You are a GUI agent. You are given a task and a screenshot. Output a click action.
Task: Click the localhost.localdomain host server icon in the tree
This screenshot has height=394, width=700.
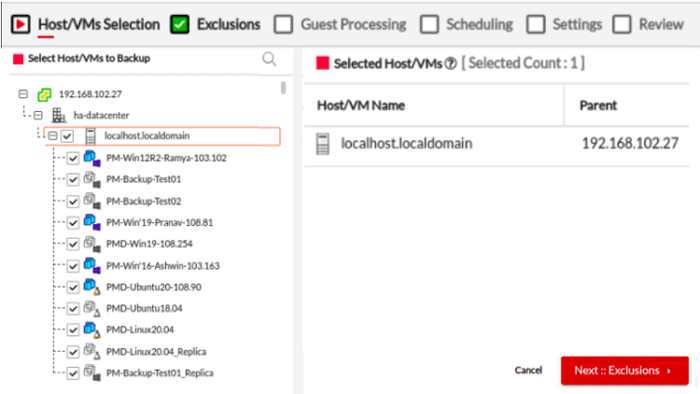click(90, 136)
